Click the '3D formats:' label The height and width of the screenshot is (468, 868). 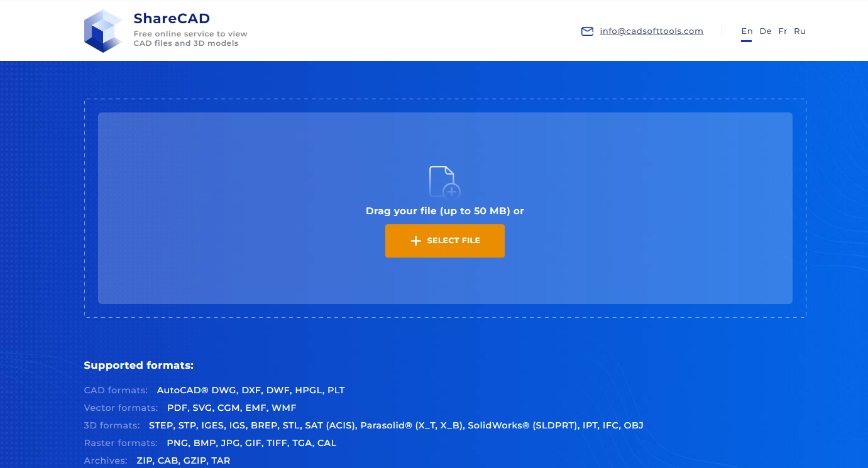tap(112, 425)
